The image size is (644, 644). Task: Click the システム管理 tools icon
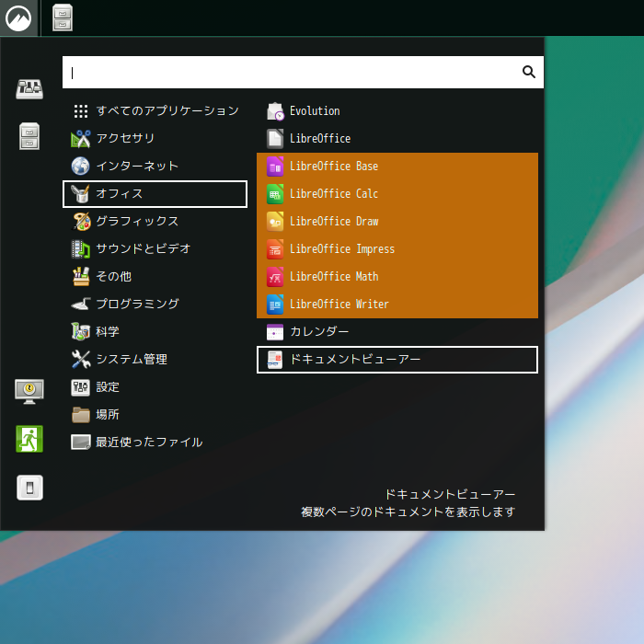[x=81, y=360]
